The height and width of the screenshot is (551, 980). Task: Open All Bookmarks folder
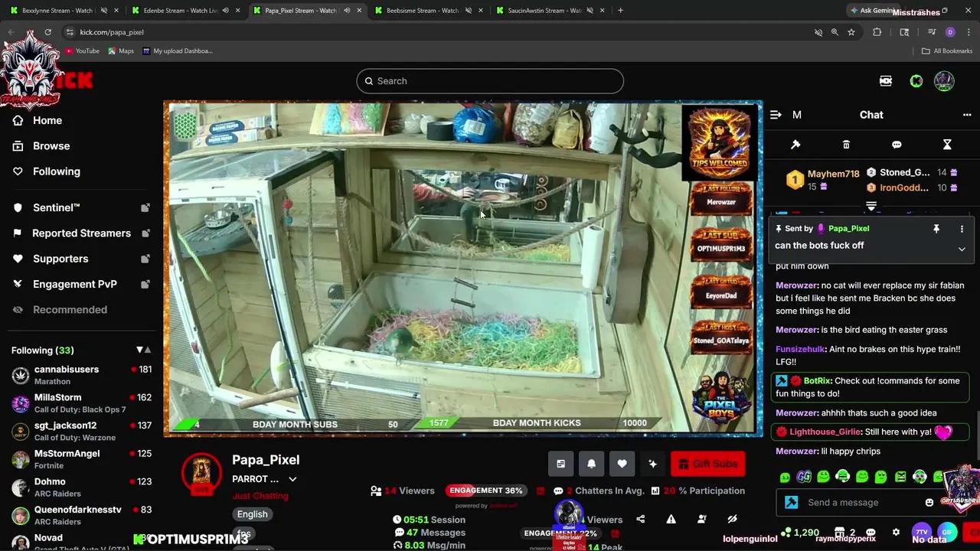(947, 51)
